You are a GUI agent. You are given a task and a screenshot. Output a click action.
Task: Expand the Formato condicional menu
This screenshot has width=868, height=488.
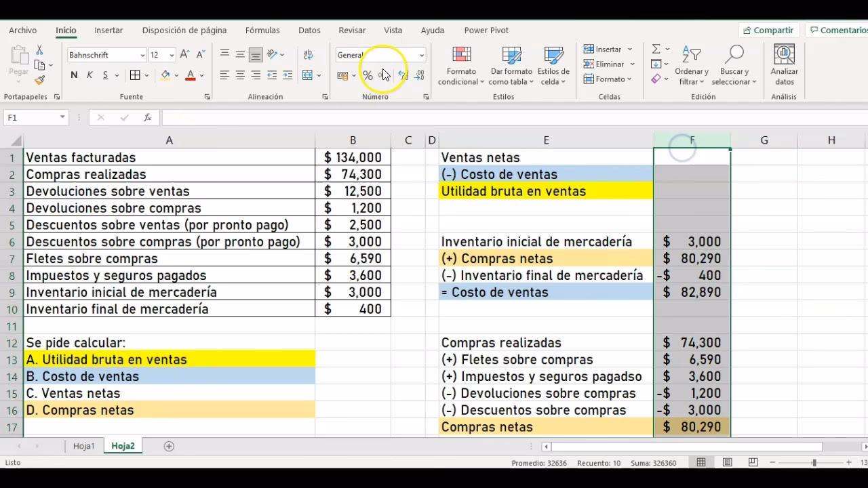[461, 66]
